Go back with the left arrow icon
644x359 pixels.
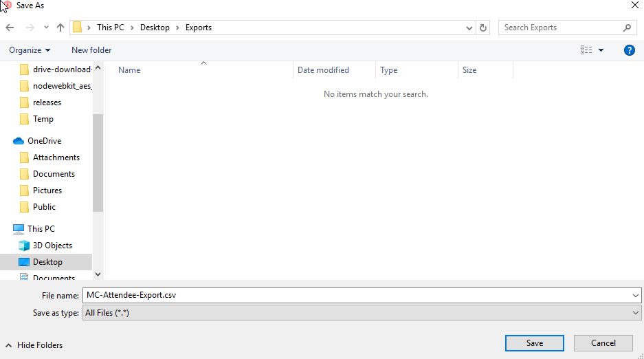point(10,28)
